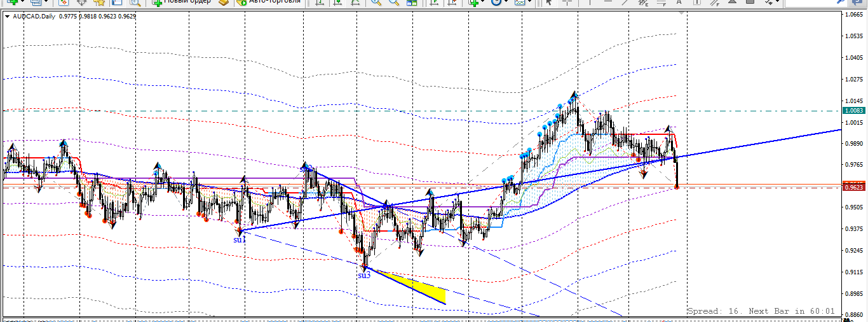Open the Strategy Tester magnifier icon
This screenshot has height=322, width=868.
pos(135,3)
